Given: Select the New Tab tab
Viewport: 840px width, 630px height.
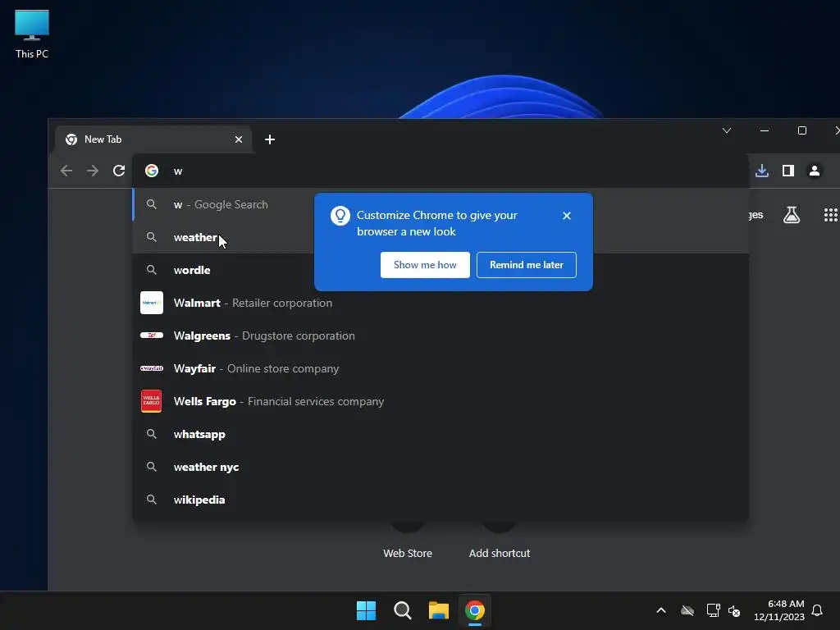Looking at the screenshot, I should (153, 139).
